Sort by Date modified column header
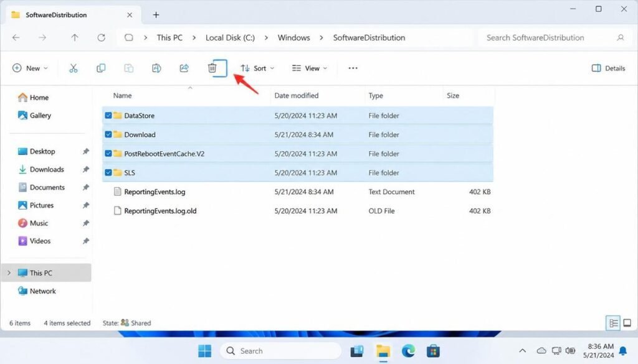638x364 pixels. click(296, 95)
